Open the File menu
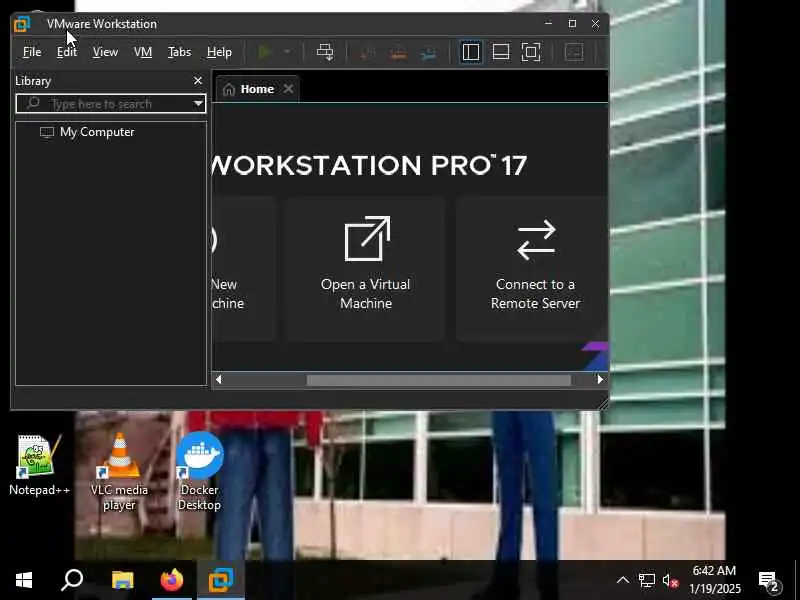The height and width of the screenshot is (600, 800). tap(32, 52)
